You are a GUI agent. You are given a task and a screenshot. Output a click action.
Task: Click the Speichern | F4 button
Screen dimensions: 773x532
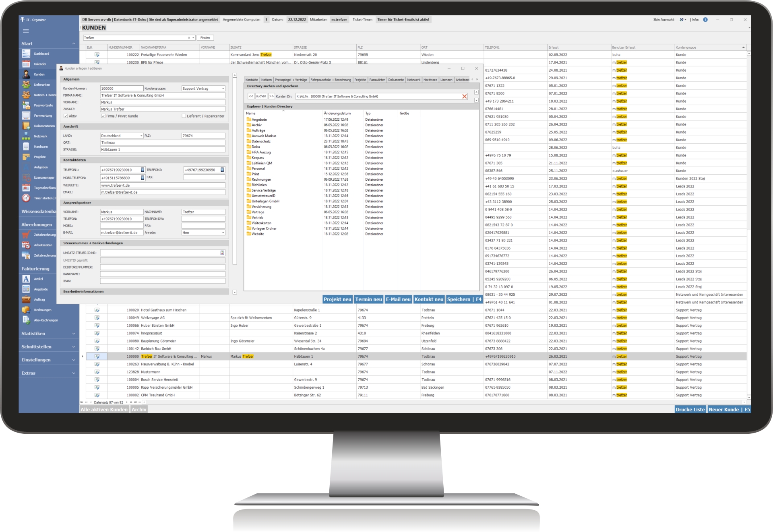coord(464,299)
